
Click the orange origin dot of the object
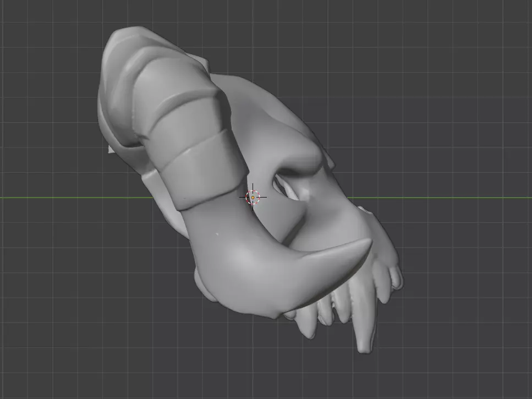coord(253,198)
